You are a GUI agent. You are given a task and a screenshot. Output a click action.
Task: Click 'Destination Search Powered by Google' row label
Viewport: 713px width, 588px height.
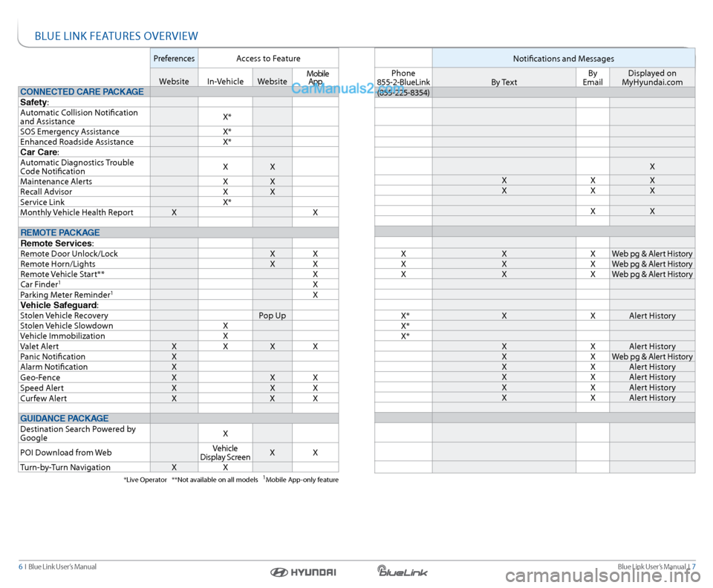click(x=78, y=434)
